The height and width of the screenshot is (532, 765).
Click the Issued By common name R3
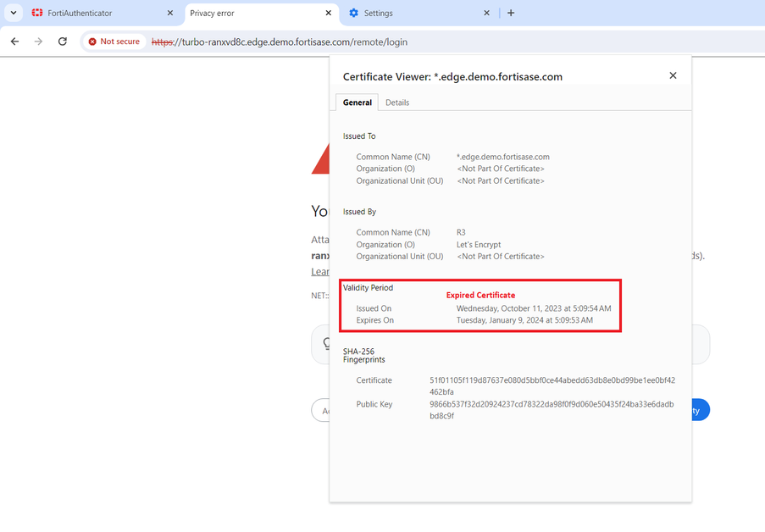461,232
